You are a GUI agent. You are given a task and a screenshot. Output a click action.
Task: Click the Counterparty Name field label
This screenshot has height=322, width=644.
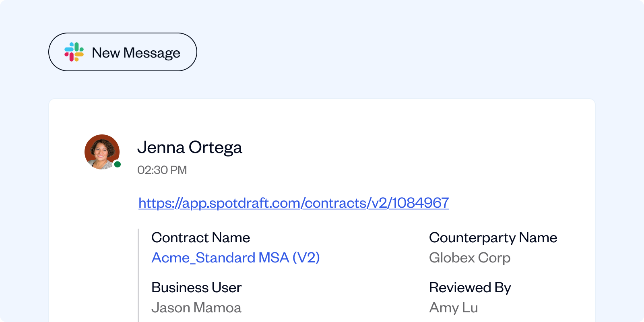493,237
